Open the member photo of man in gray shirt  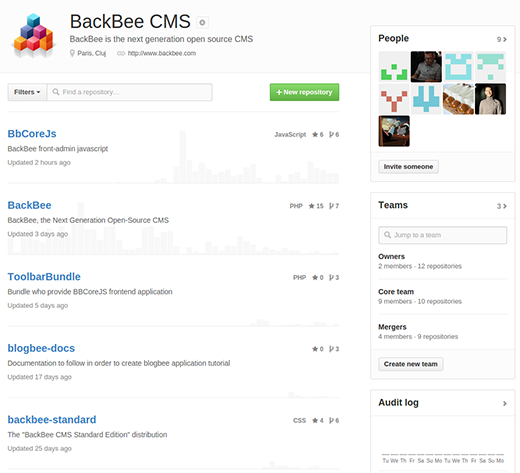point(426,66)
